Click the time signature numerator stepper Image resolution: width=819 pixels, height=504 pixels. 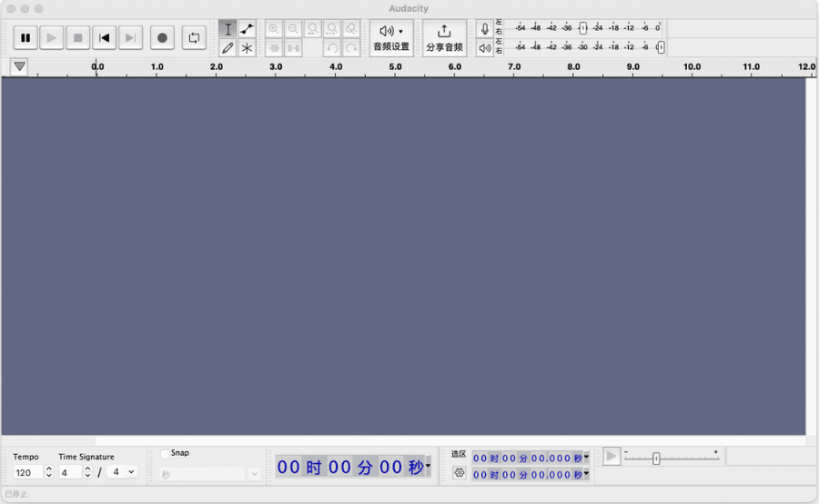tap(87, 472)
